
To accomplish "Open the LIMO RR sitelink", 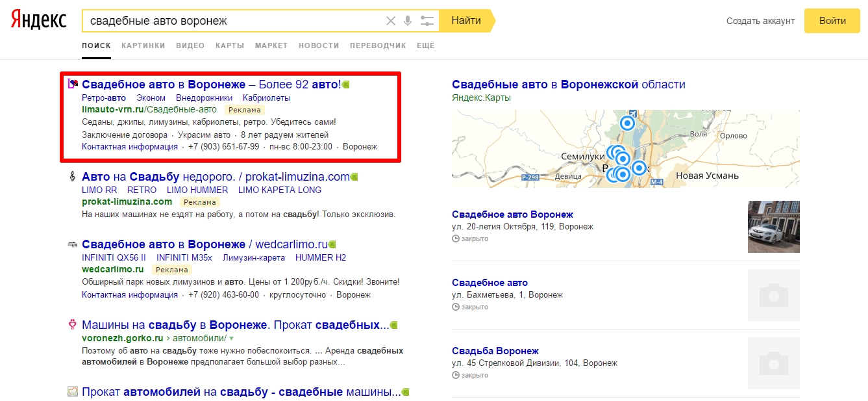I will (x=99, y=190).
